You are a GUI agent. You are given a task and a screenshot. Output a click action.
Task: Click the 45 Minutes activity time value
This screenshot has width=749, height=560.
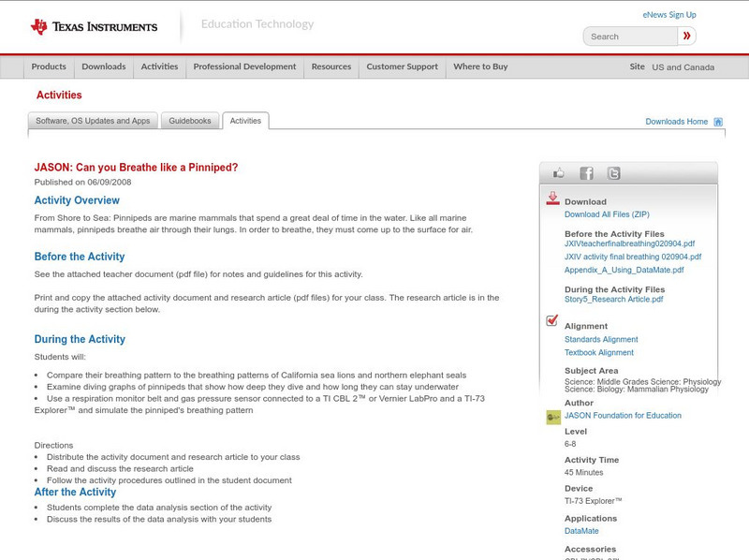[583, 472]
